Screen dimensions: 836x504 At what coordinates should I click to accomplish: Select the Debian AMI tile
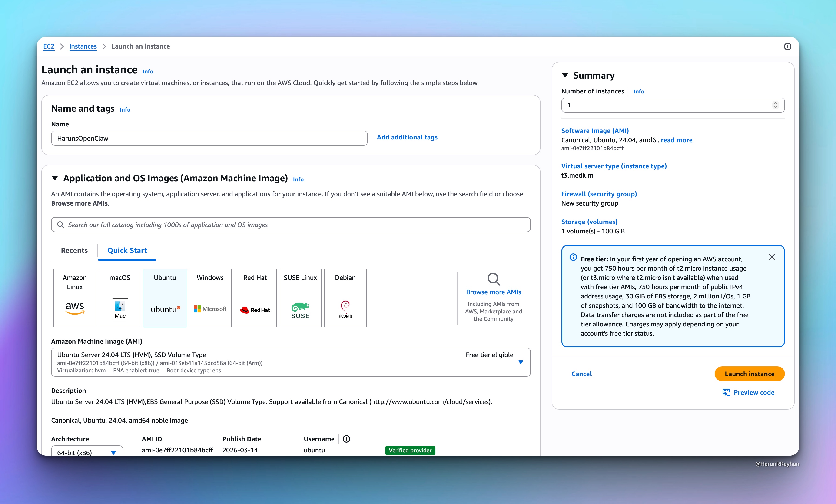[x=345, y=298]
